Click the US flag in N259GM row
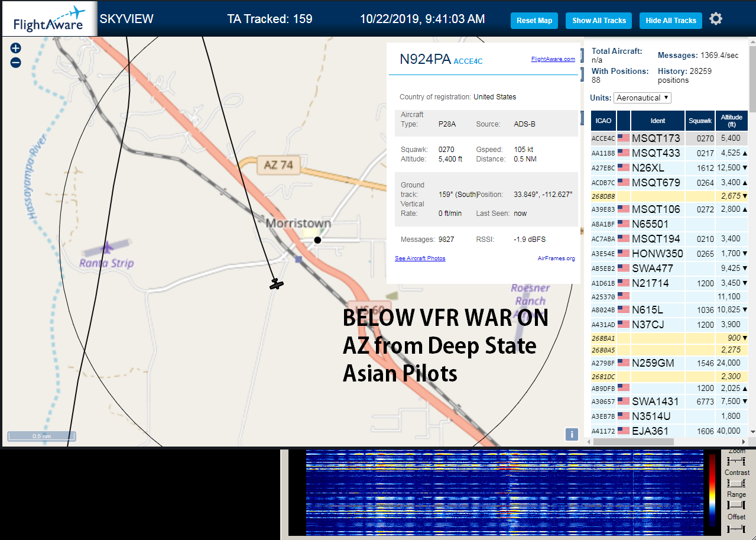756x540 pixels. pos(624,363)
